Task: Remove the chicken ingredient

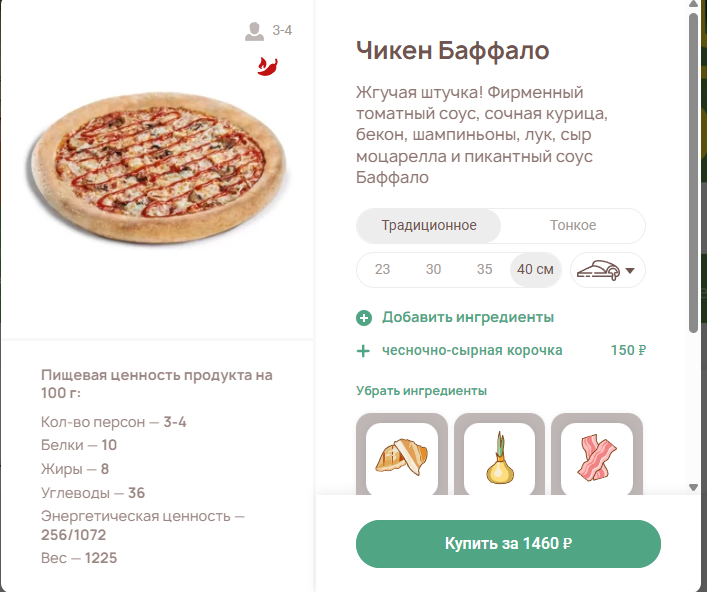Action: pos(402,458)
